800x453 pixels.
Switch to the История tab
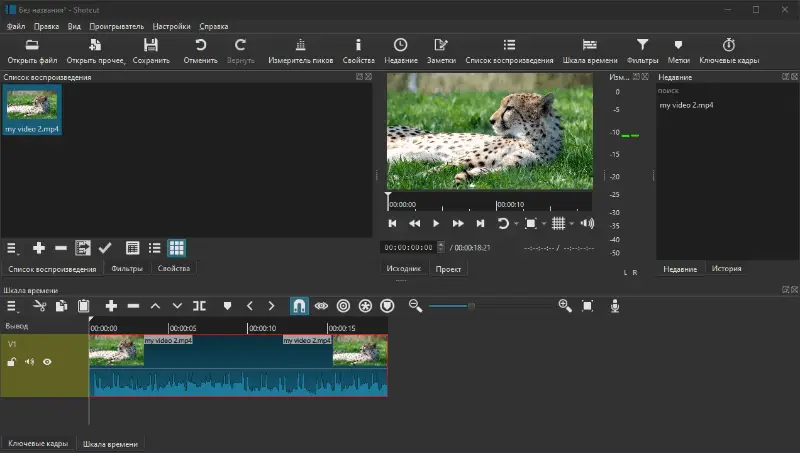click(726, 269)
